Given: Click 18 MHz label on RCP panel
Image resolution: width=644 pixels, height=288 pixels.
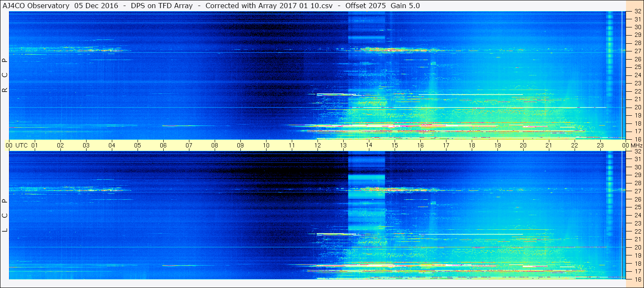Looking at the screenshot, I should pos(638,123).
